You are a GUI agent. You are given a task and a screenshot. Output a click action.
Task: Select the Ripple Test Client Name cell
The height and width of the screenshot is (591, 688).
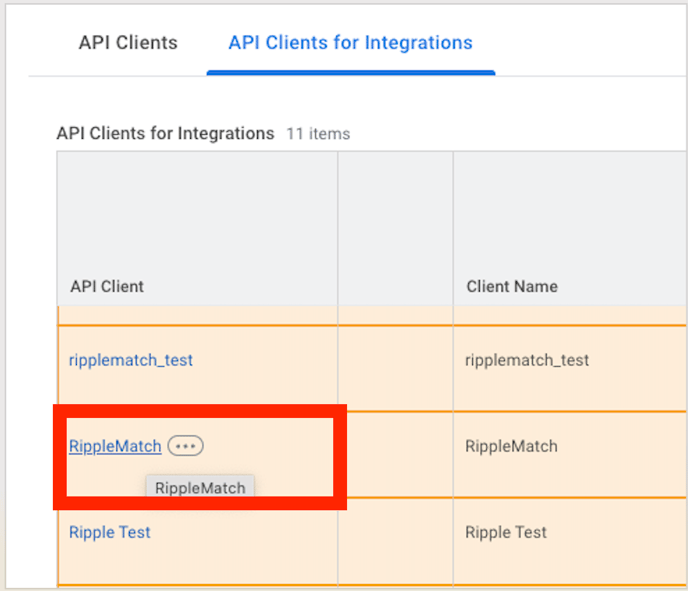pyautogui.click(x=506, y=532)
